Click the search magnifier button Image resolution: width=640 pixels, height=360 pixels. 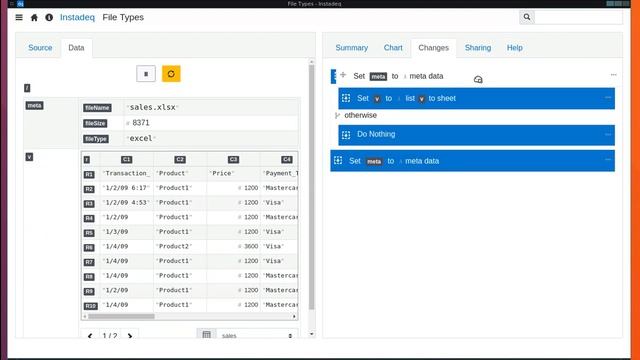527,17
